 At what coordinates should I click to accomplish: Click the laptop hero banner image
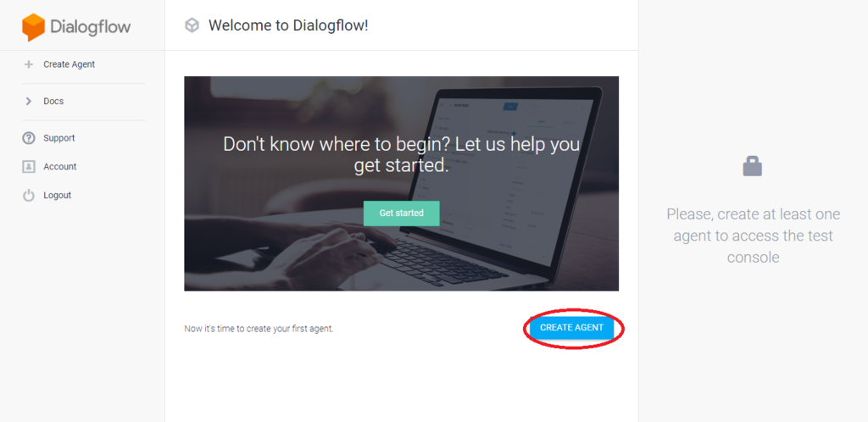pyautogui.click(x=401, y=184)
